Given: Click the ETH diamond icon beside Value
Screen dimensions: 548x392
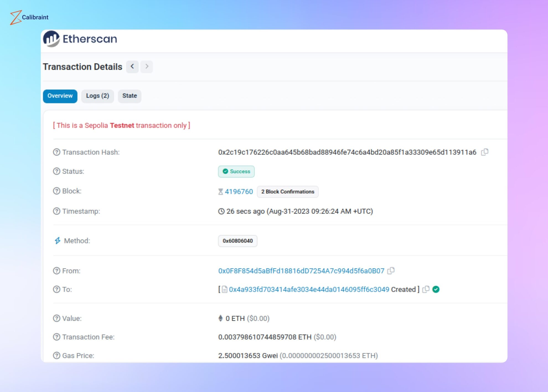Looking at the screenshot, I should tap(221, 318).
